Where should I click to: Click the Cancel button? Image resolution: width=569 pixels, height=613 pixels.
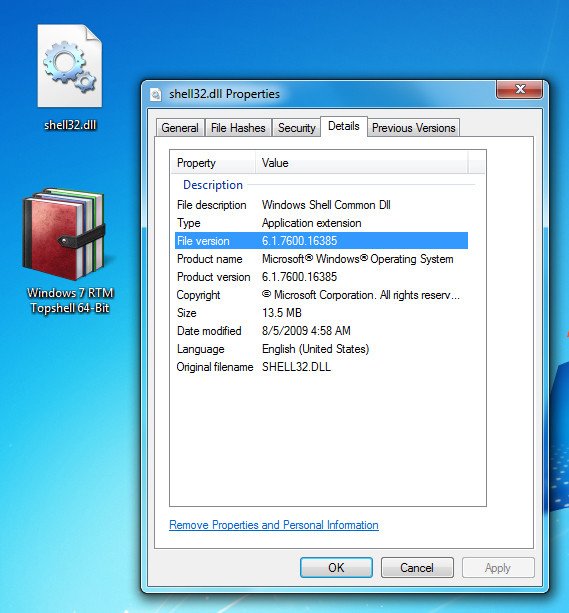(x=417, y=568)
